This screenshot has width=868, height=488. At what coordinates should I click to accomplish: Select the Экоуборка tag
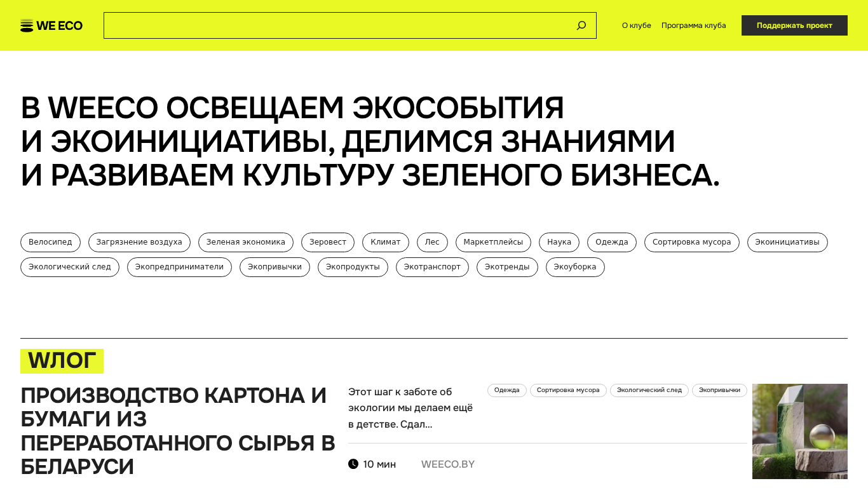click(x=575, y=267)
